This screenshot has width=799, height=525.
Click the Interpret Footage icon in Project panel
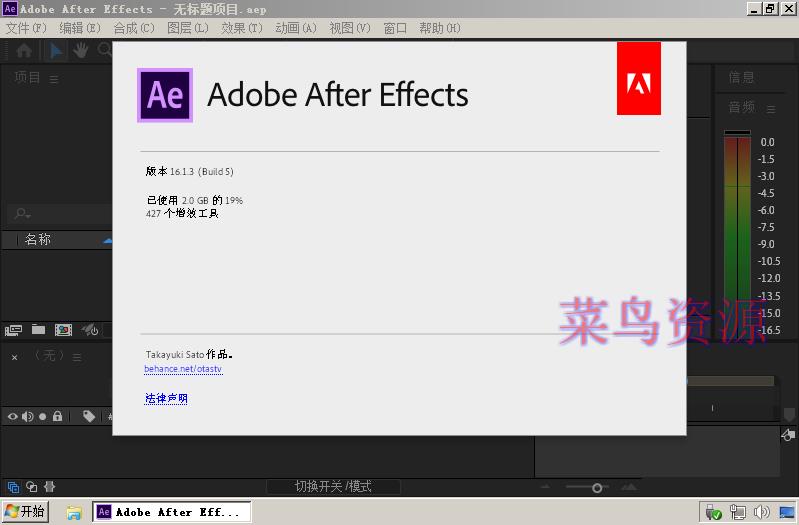(13, 330)
